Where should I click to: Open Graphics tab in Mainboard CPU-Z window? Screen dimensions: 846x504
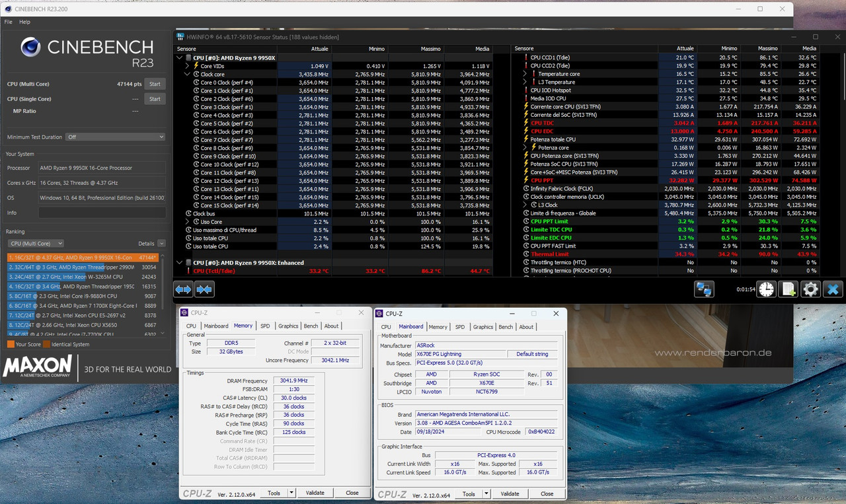click(483, 327)
